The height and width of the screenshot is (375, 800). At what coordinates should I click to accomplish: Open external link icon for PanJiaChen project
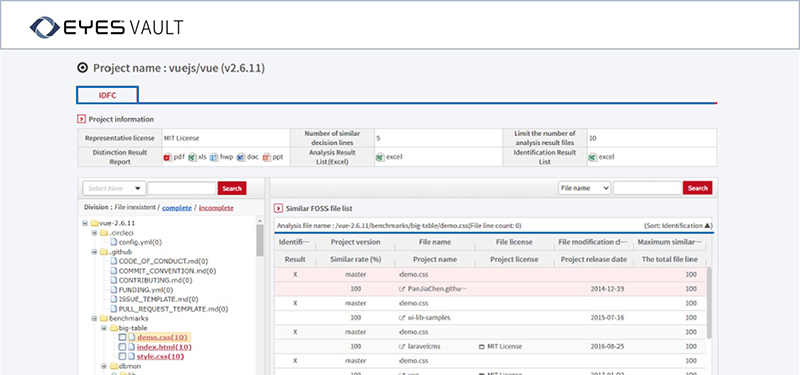tap(402, 289)
